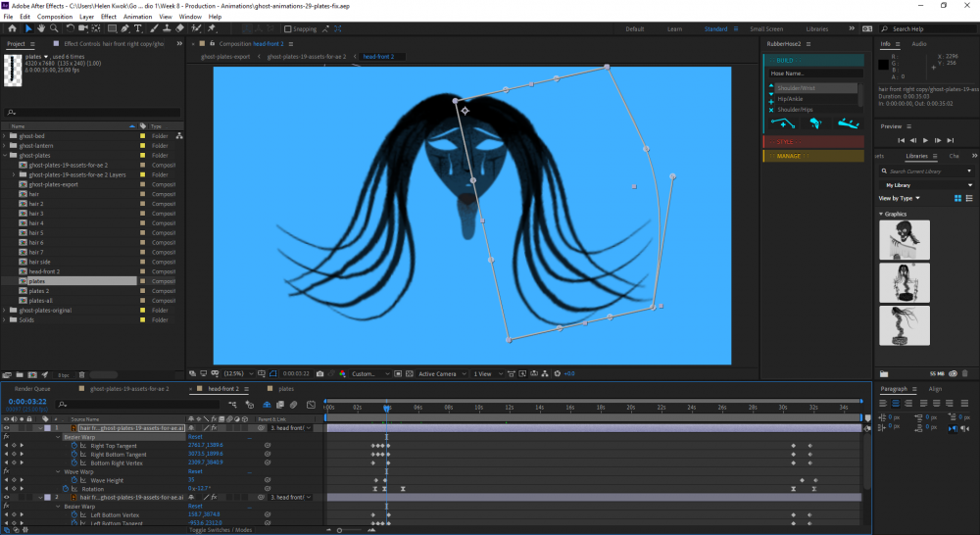Toggle stopwatch for Right Top Tangent
The image size is (980, 535).
[x=73, y=446]
